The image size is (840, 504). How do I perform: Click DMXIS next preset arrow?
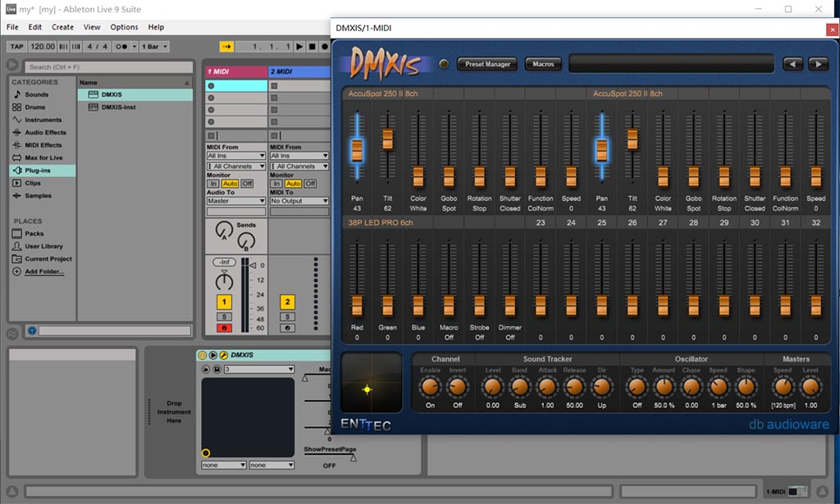click(818, 64)
